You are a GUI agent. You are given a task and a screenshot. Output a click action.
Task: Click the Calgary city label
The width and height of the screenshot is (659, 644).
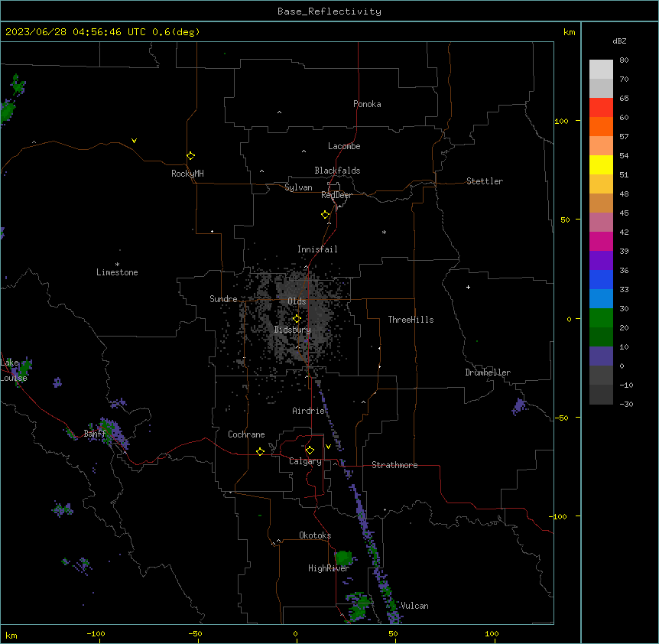[305, 461]
